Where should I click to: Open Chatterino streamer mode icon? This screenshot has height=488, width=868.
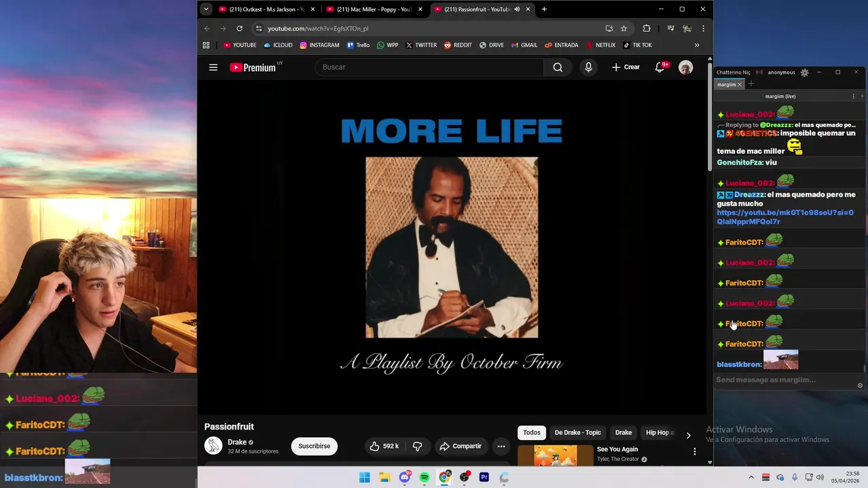(759, 73)
